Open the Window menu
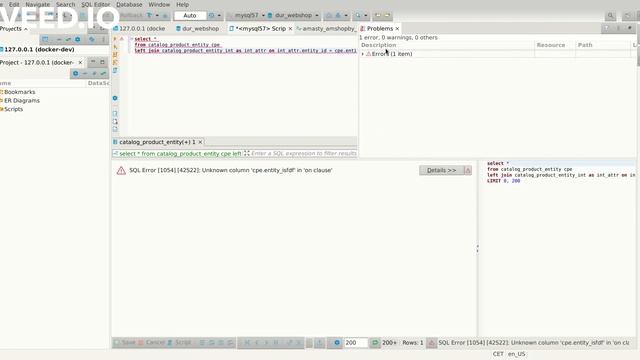Screen dimensions: 640x360 pyautogui.click(x=159, y=4)
